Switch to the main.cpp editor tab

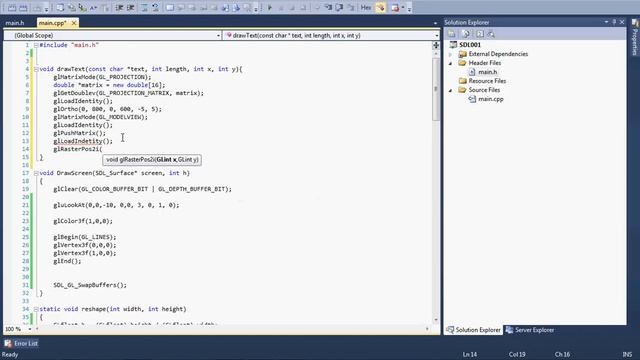(52, 23)
